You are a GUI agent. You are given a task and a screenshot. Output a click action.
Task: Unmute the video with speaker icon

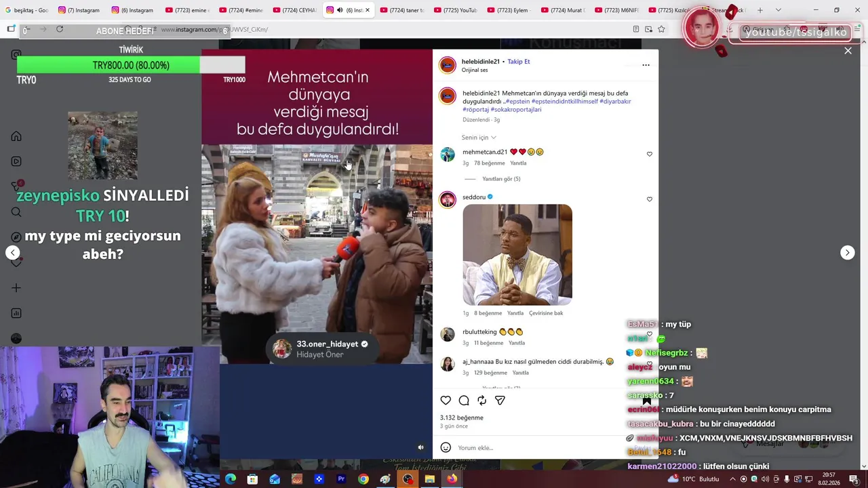420,447
